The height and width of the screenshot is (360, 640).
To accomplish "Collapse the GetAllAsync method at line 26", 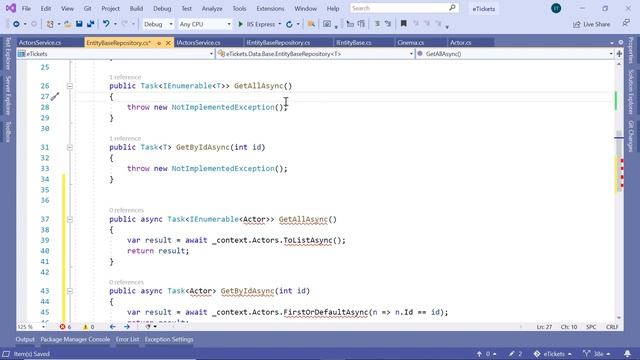I will (70, 86).
